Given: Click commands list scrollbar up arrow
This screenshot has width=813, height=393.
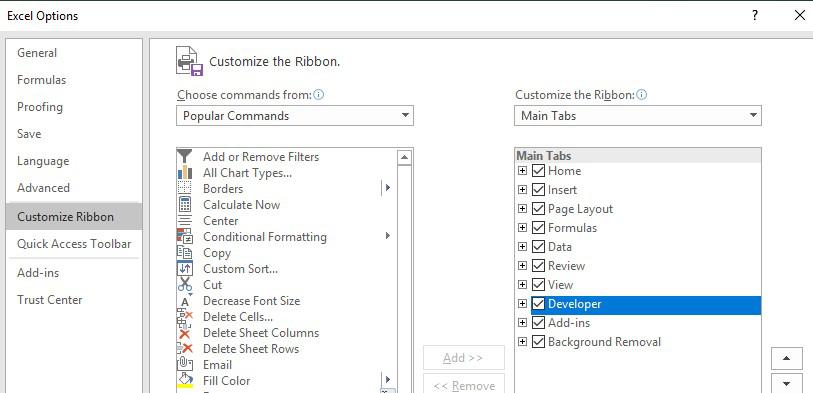Looking at the screenshot, I should 404,157.
